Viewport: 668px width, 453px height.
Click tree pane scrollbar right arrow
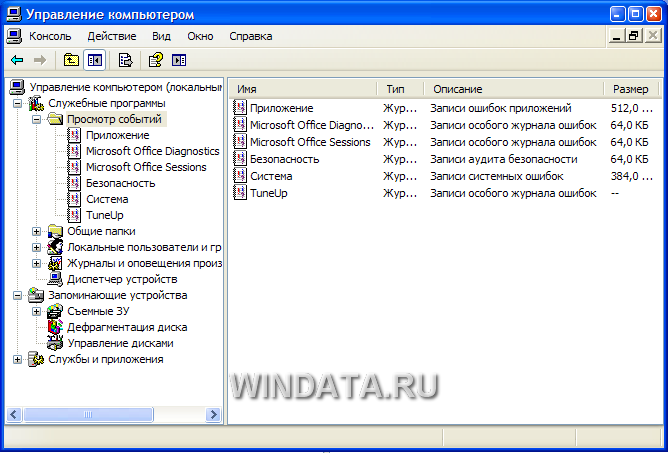coord(213,414)
